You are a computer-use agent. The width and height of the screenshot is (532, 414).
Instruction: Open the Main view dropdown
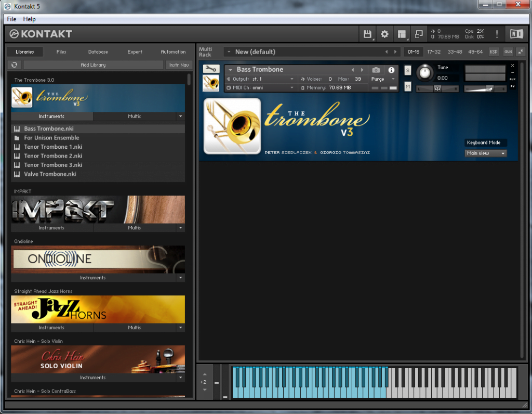[486, 153]
